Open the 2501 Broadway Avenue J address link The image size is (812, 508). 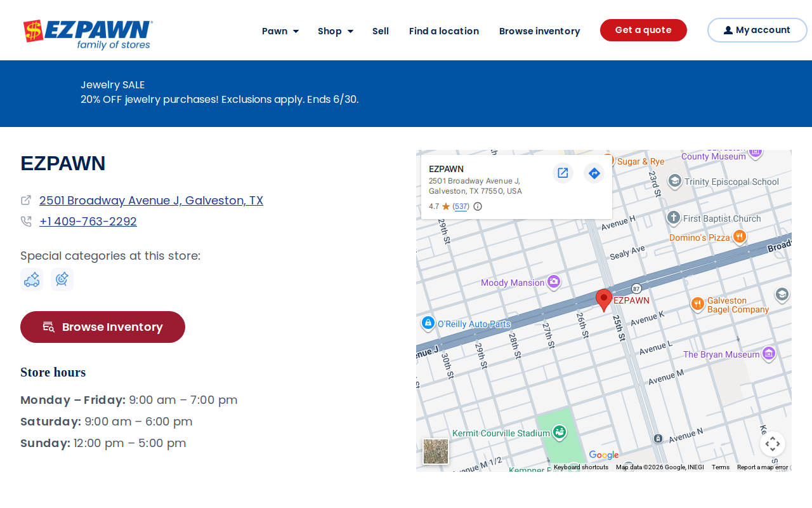(x=151, y=200)
